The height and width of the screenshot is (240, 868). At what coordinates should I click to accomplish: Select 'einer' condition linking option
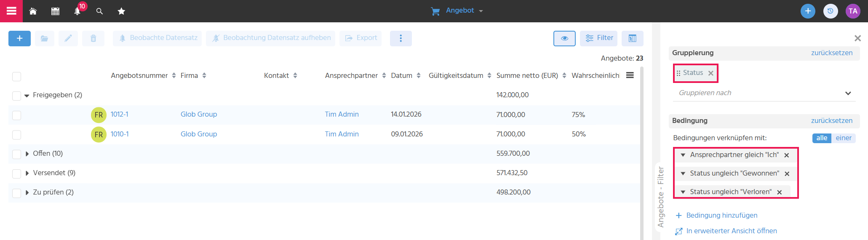click(844, 138)
